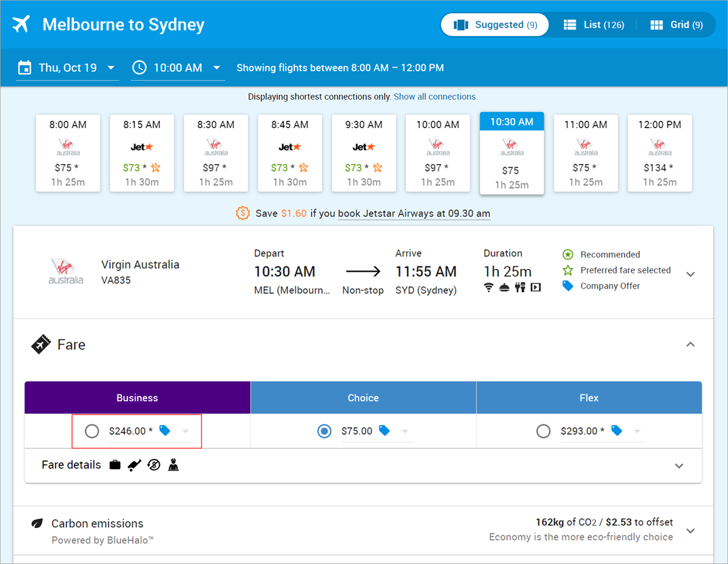Switch to the Suggested (9) view
The image size is (728, 564).
(495, 24)
